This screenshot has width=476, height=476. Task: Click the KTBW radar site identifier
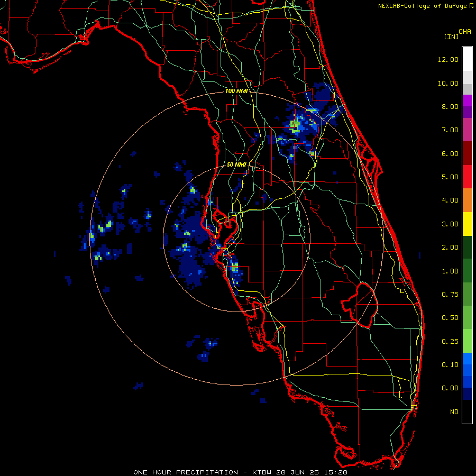pos(262,472)
